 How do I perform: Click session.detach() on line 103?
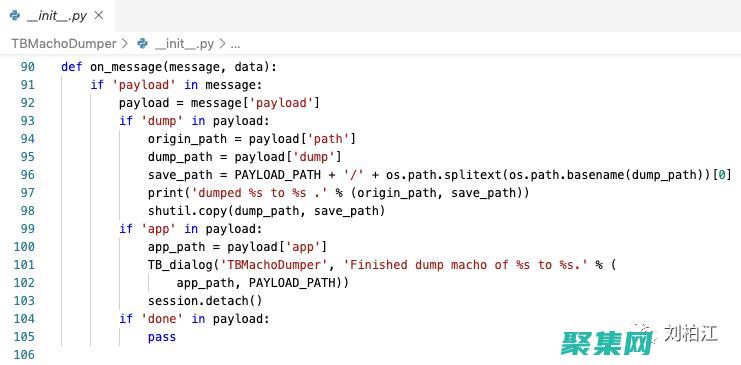pyautogui.click(x=205, y=301)
